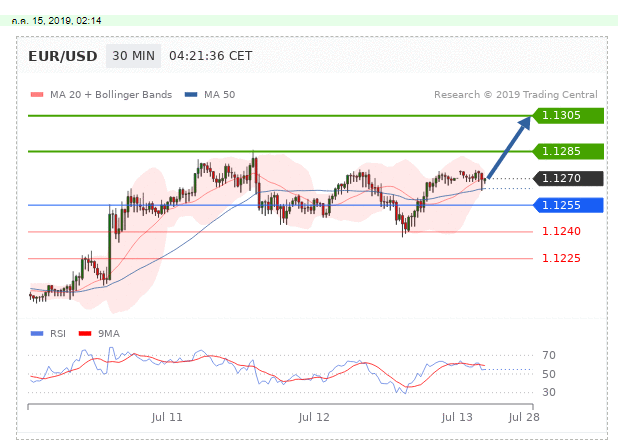
Task: Click the Jul 28 date axis label
Action: click(x=524, y=417)
